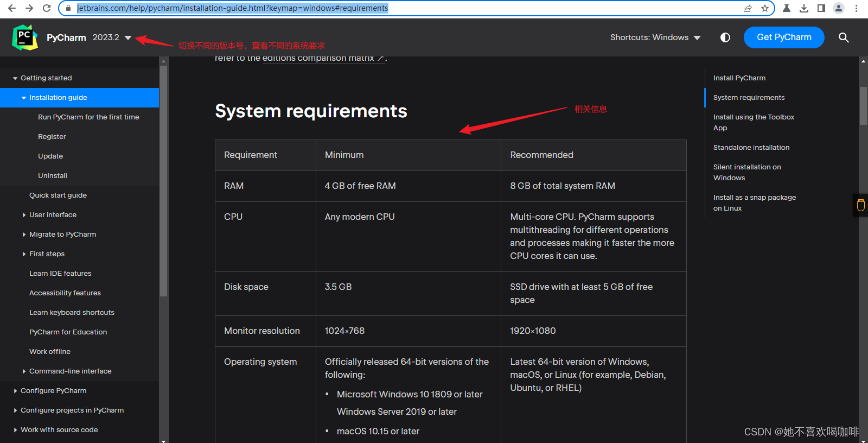Open the Register page in sidebar
The width and height of the screenshot is (868, 443).
coord(52,137)
